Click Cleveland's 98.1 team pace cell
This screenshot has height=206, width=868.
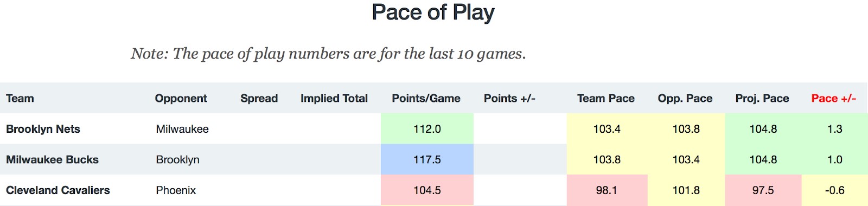pyautogui.click(x=607, y=190)
